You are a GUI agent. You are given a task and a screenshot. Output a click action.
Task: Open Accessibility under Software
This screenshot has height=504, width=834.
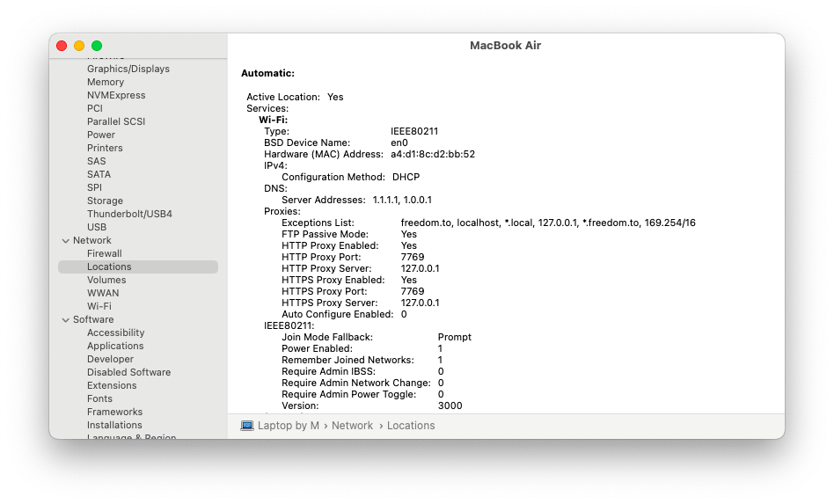click(115, 332)
